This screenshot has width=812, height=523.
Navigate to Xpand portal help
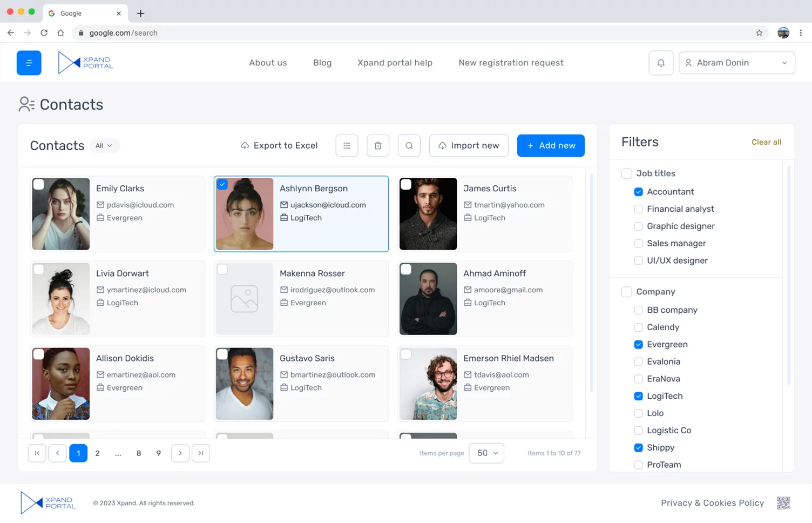pos(395,63)
